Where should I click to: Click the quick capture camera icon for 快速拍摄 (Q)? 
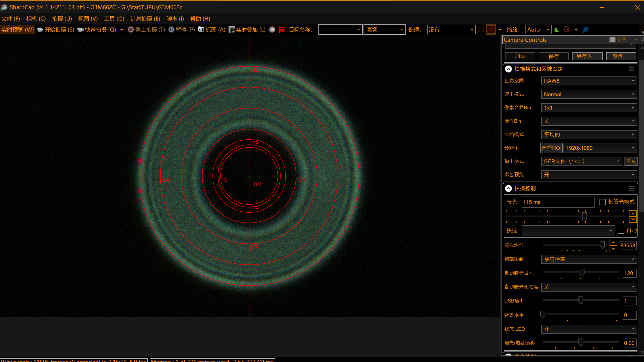(81, 30)
